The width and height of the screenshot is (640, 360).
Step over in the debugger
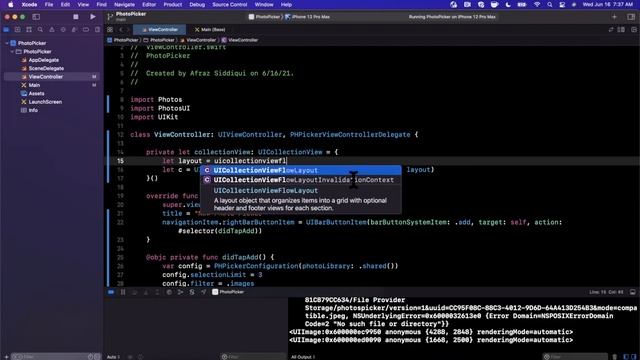pos(134,292)
